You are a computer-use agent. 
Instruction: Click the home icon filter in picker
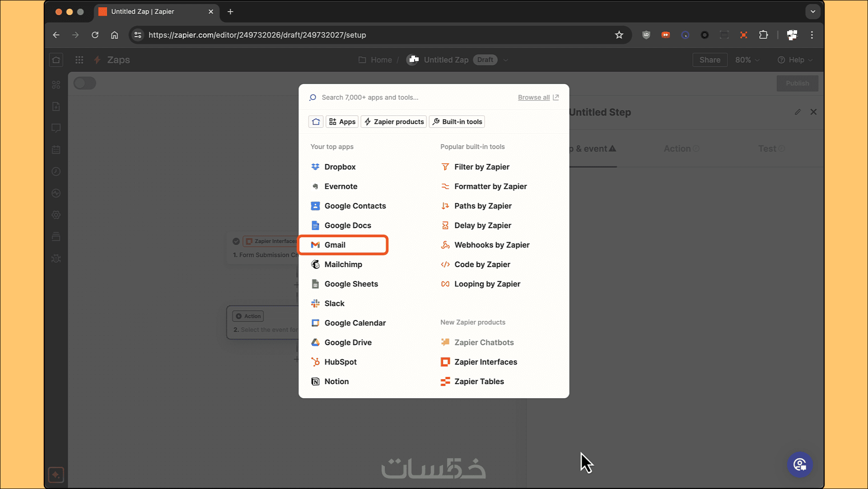click(x=316, y=122)
